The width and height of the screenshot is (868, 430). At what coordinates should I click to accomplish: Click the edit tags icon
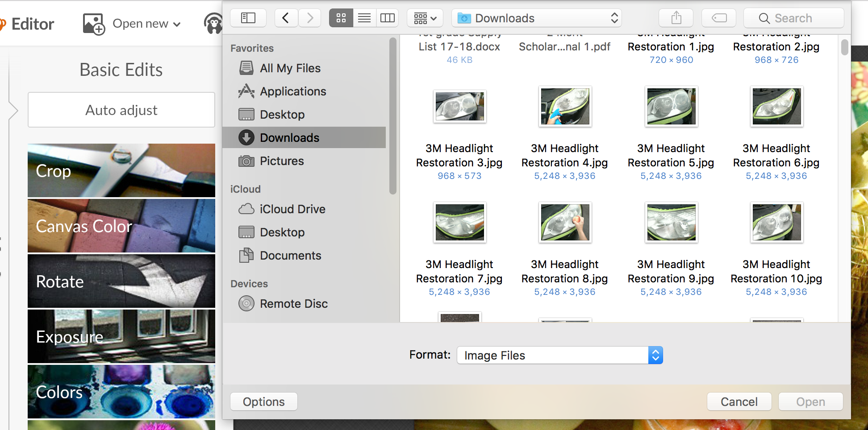719,18
